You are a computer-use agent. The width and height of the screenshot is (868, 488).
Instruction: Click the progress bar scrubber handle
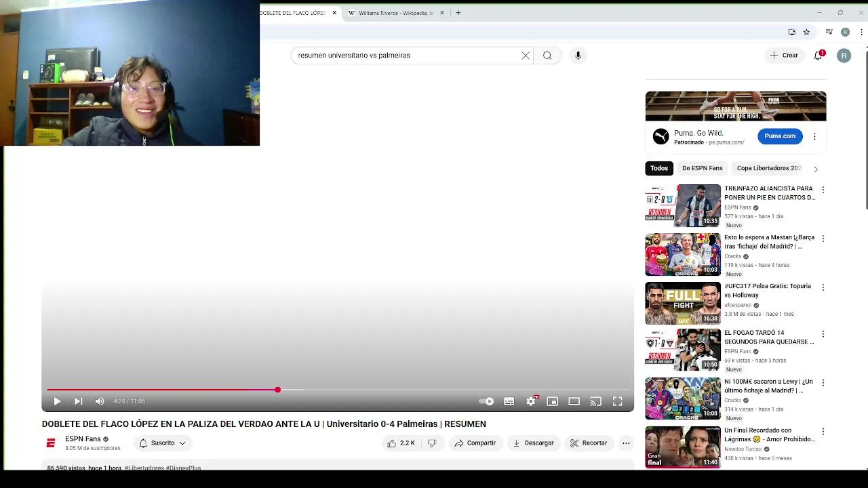(x=277, y=390)
